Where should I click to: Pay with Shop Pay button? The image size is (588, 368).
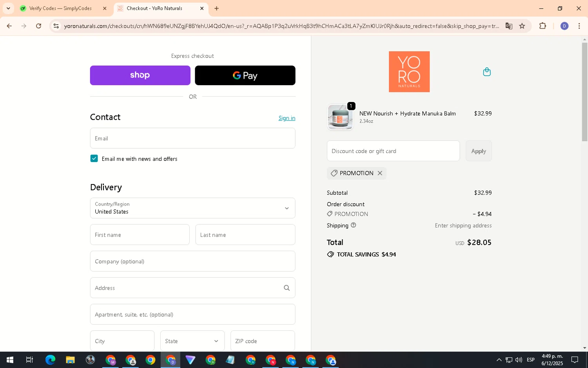[140, 75]
